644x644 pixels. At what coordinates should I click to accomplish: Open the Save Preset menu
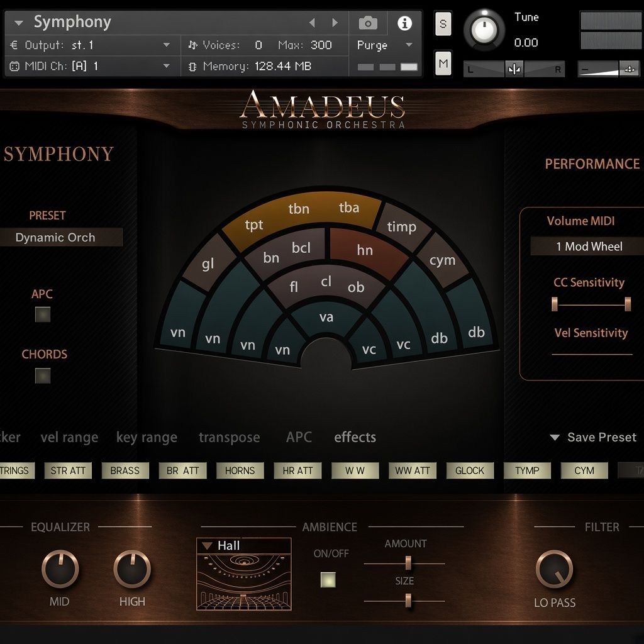[x=594, y=437]
